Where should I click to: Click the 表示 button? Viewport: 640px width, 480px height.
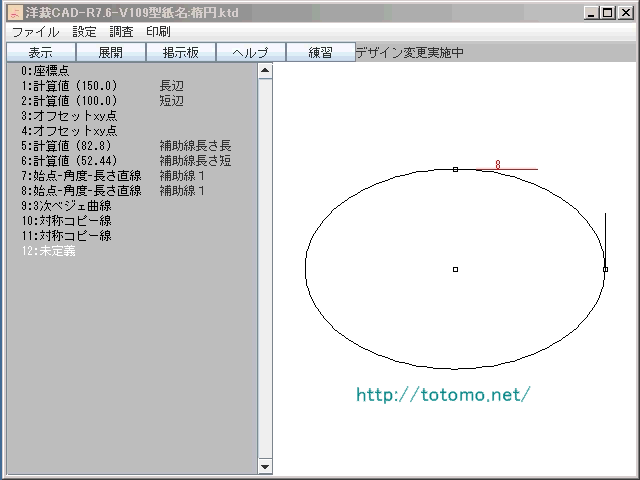41,52
